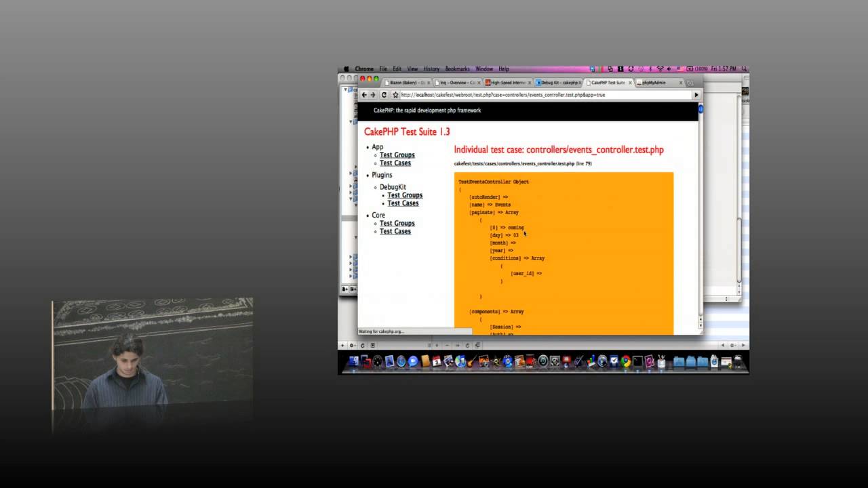The width and height of the screenshot is (868, 488).
Task: Open Test Groups under Core
Action: pyautogui.click(x=397, y=224)
